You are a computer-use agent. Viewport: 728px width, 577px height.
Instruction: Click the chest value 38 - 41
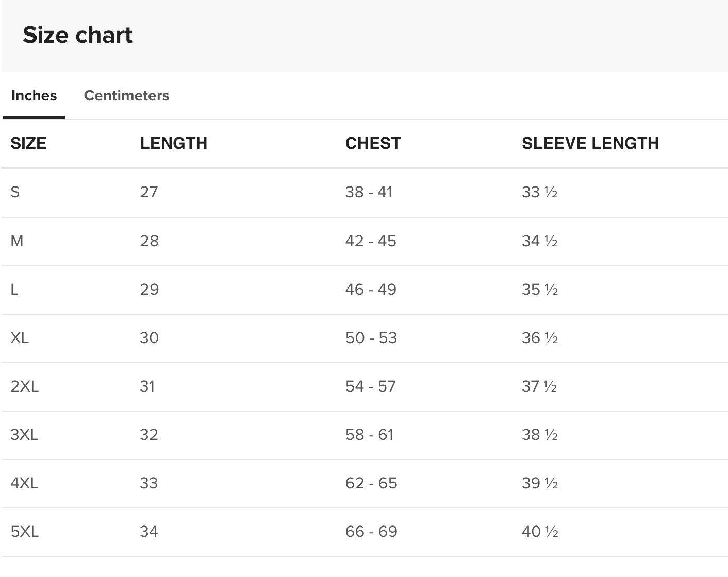[369, 192]
